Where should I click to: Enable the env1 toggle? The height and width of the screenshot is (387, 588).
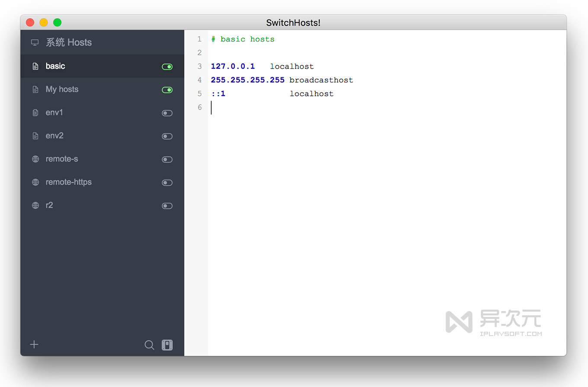(x=167, y=113)
